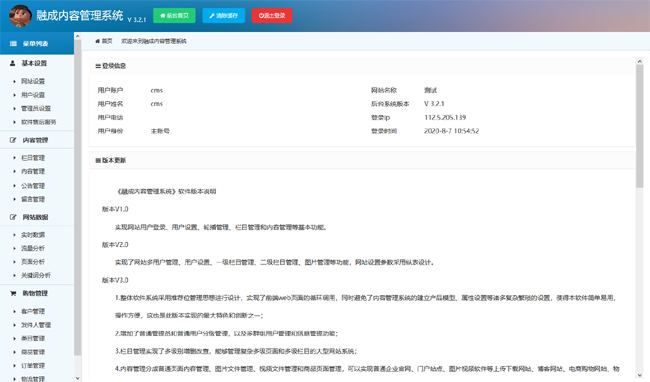Click the user icon beside 基本设置

(x=12, y=63)
